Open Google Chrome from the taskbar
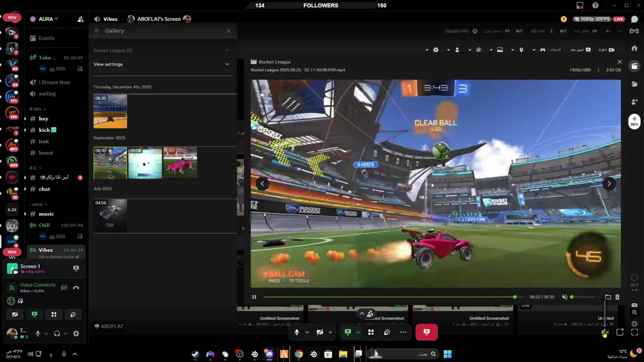 (x=299, y=354)
